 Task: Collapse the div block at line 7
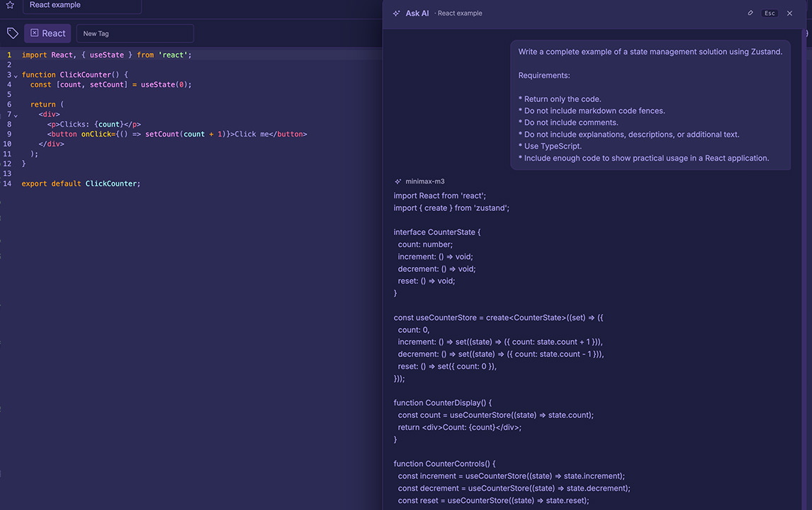coord(16,115)
